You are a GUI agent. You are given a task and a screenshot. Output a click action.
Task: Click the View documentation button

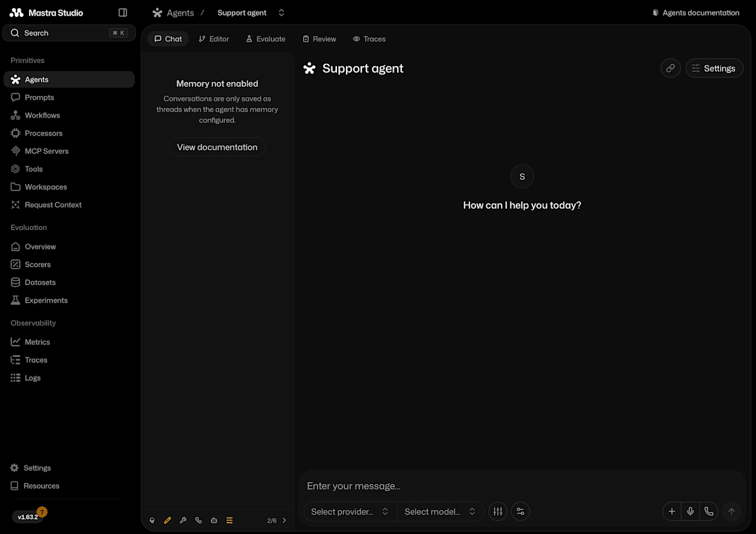217,147
